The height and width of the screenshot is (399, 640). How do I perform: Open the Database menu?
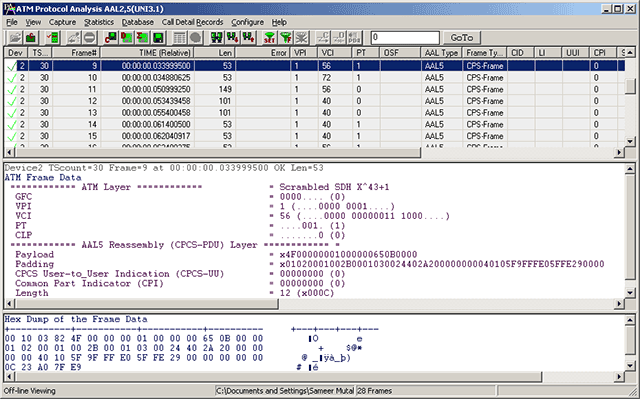click(x=138, y=22)
